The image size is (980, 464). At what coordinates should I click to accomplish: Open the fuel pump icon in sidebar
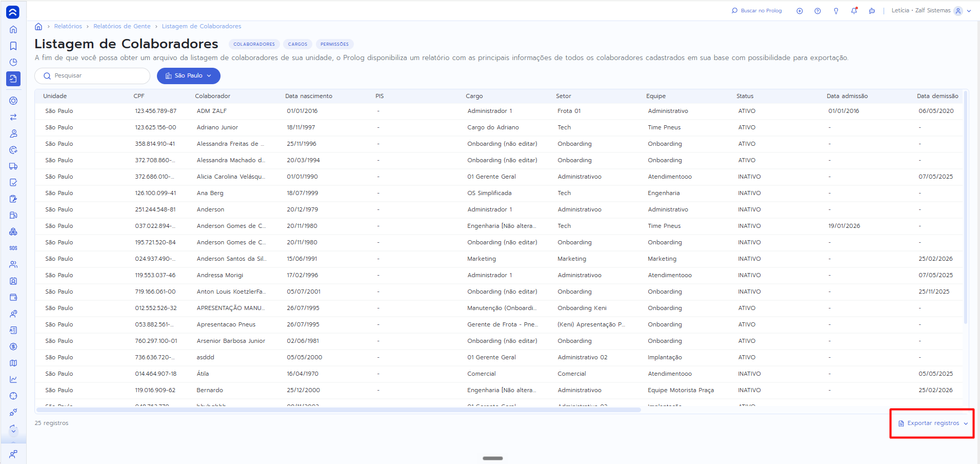tap(13, 216)
